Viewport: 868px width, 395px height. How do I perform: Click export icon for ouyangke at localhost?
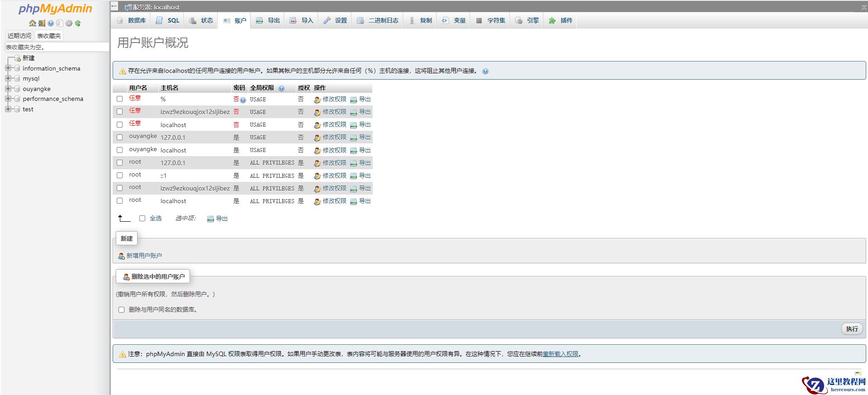(354, 150)
